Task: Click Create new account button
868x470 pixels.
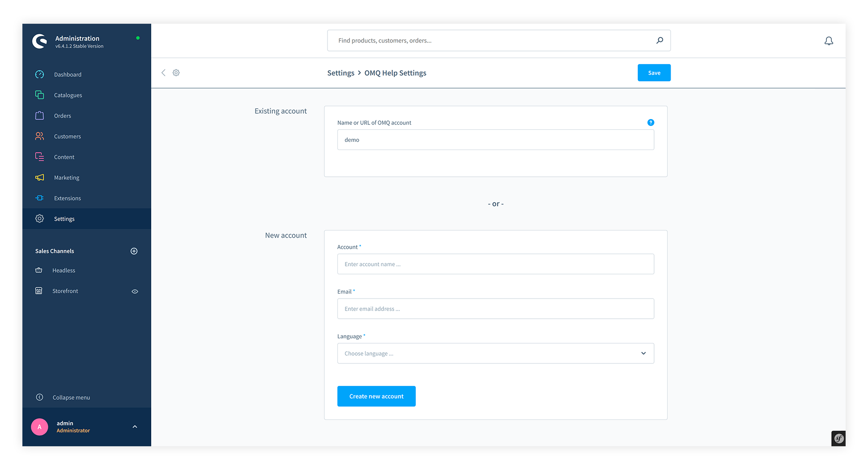Action: tap(376, 396)
